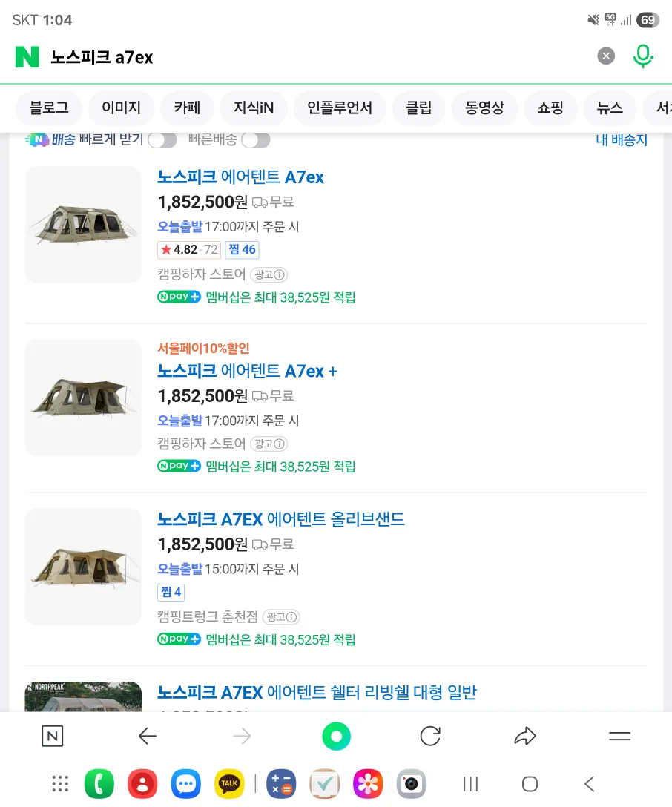Tap the green circle button in the bottom bar
Screen dimensions: 672x807
(336, 737)
